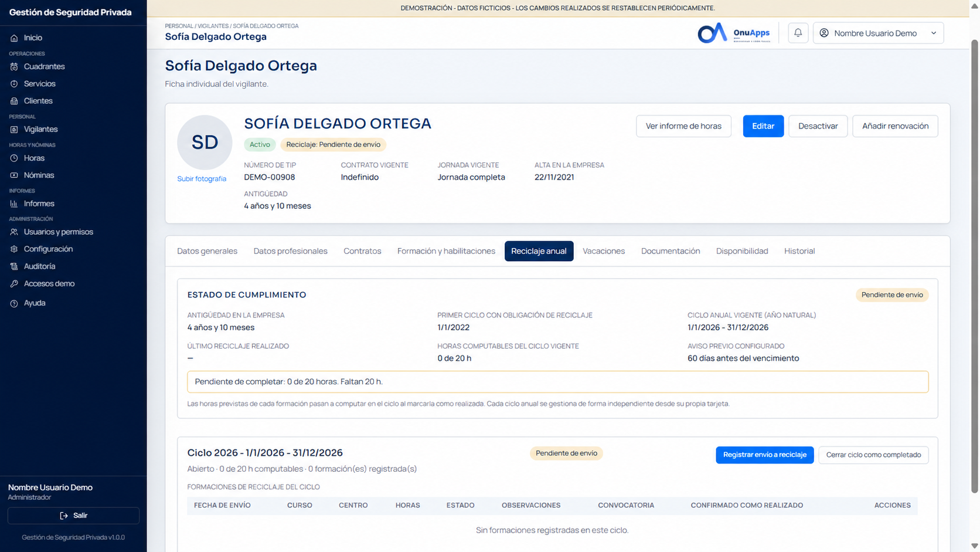This screenshot has height=552, width=980.
Task: Switch to the Vacaciones tab
Action: click(604, 251)
